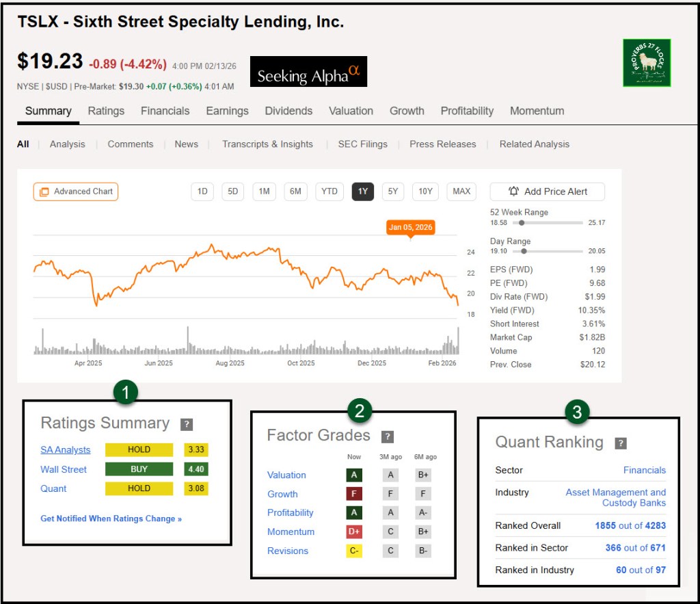Click the SA Analysts link

[x=66, y=450]
